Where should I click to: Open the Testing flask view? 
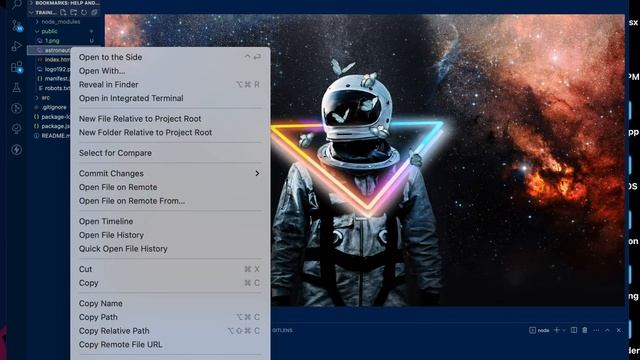pyautogui.click(x=16, y=87)
